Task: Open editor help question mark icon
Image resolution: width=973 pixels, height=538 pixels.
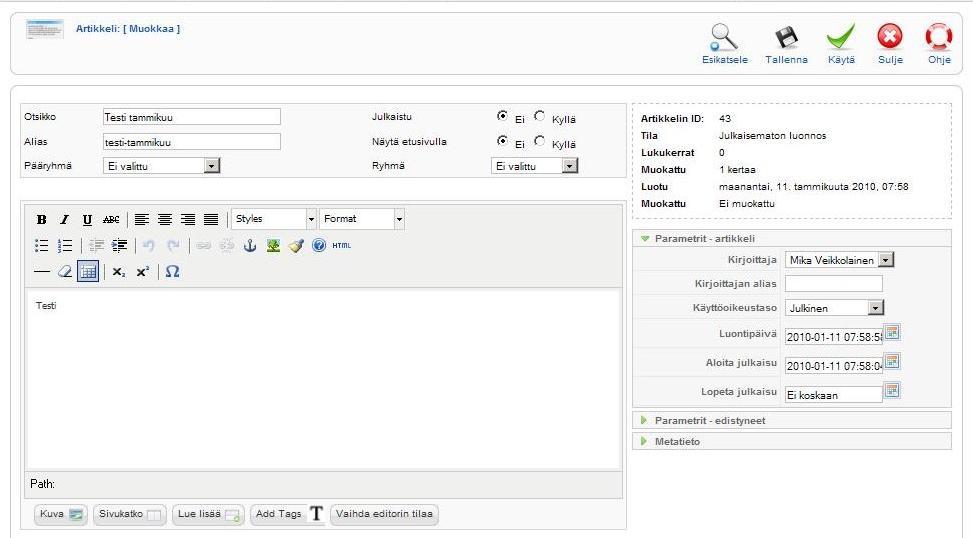Action: 319,246
